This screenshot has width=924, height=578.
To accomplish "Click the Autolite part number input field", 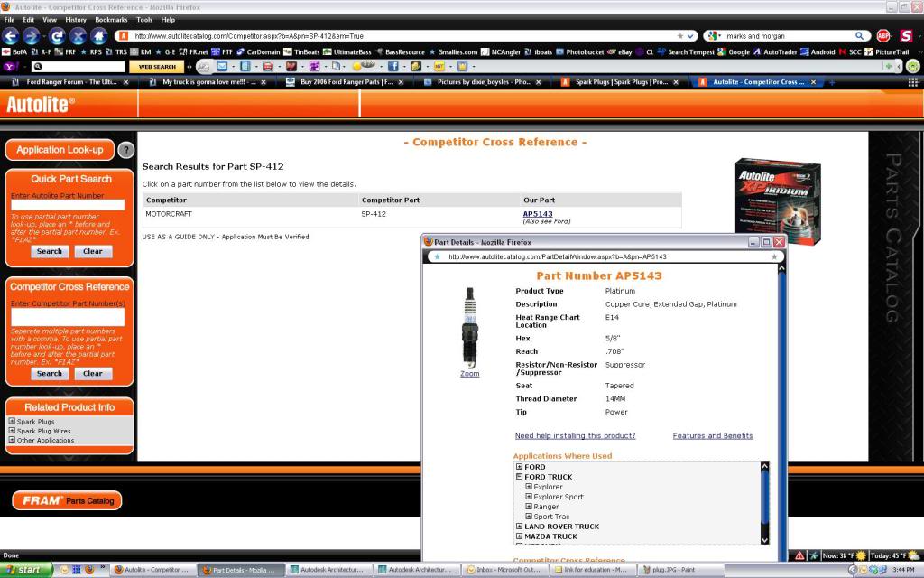I will click(68, 205).
